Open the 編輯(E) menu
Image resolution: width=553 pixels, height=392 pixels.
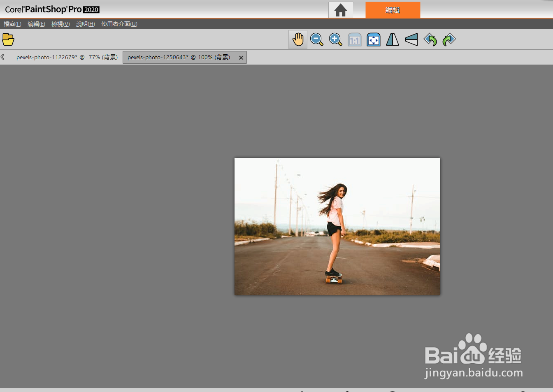[36, 24]
